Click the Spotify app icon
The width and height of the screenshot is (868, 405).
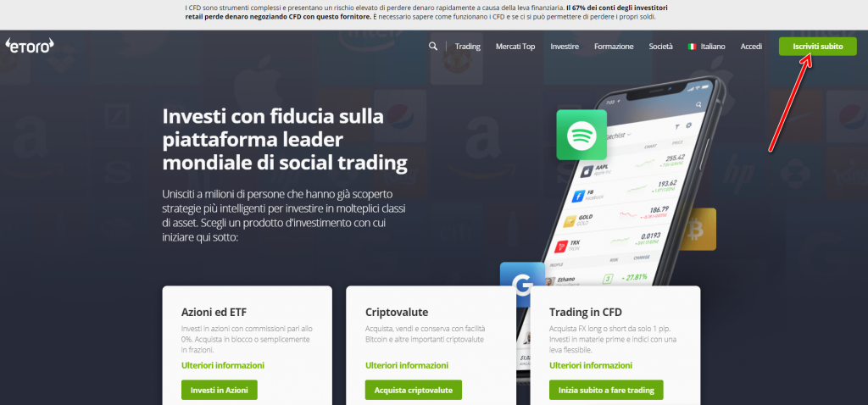pyautogui.click(x=581, y=135)
